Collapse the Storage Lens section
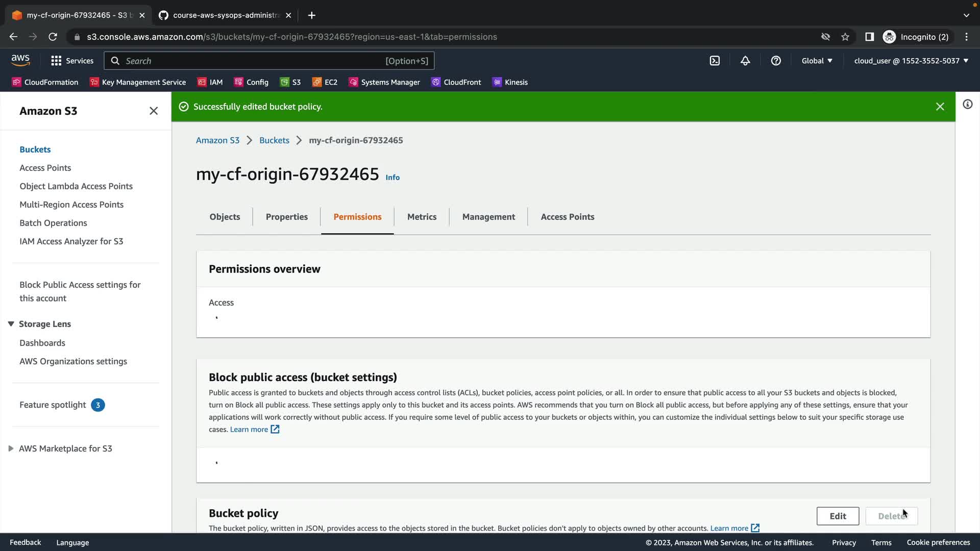Screen dimensions: 980x551 pos(11,324)
